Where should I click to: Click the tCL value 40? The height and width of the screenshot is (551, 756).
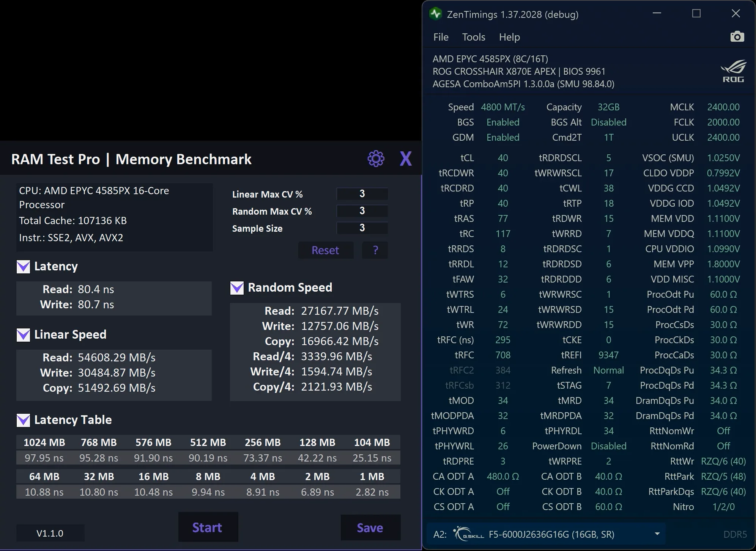tap(503, 158)
